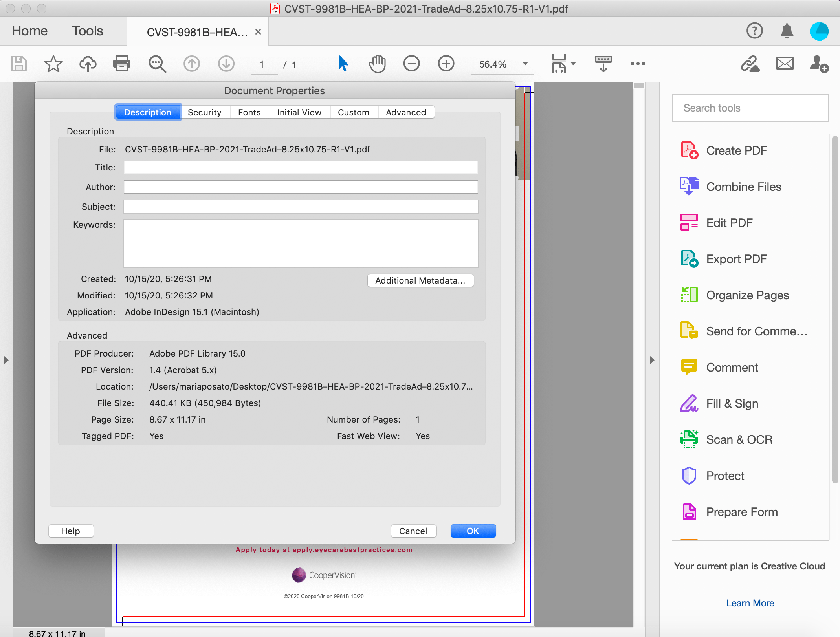Start the Scan & OCR tool
This screenshot has height=637, width=840.
coord(739,439)
